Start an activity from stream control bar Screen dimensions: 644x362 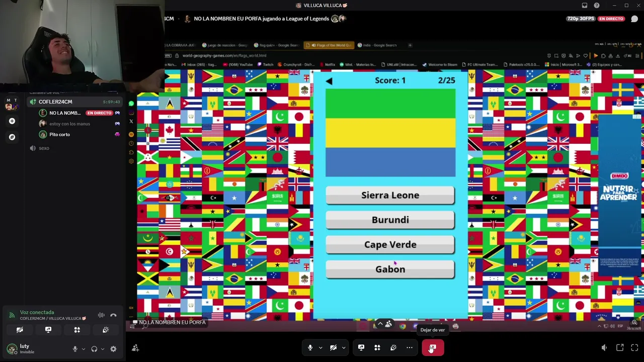(377, 347)
